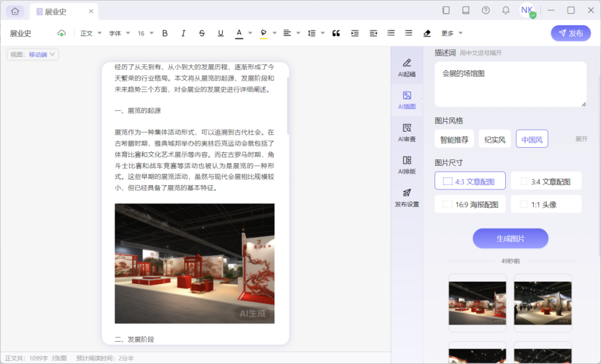Click the heading 一、展览的起源
Viewport: 601px width, 364px height.
[138, 111]
